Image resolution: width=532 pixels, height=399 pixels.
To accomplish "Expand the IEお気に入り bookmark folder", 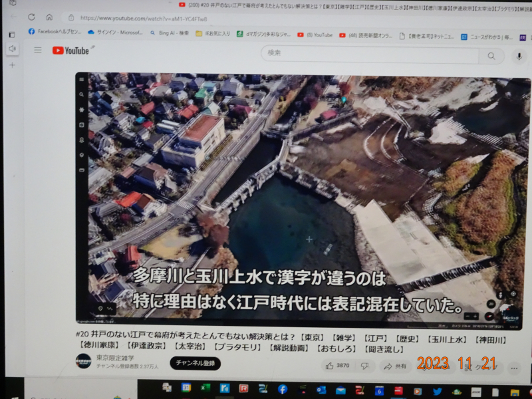I will pyautogui.click(x=213, y=34).
